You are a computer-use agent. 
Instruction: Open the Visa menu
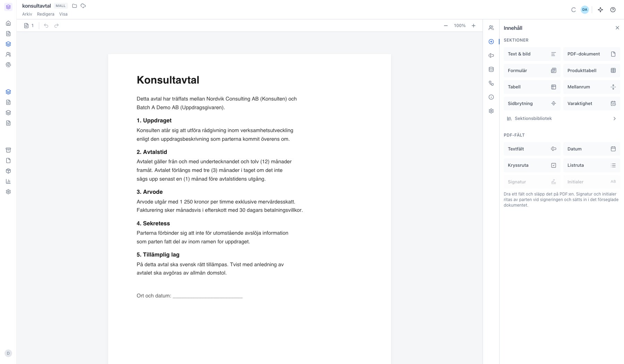63,14
